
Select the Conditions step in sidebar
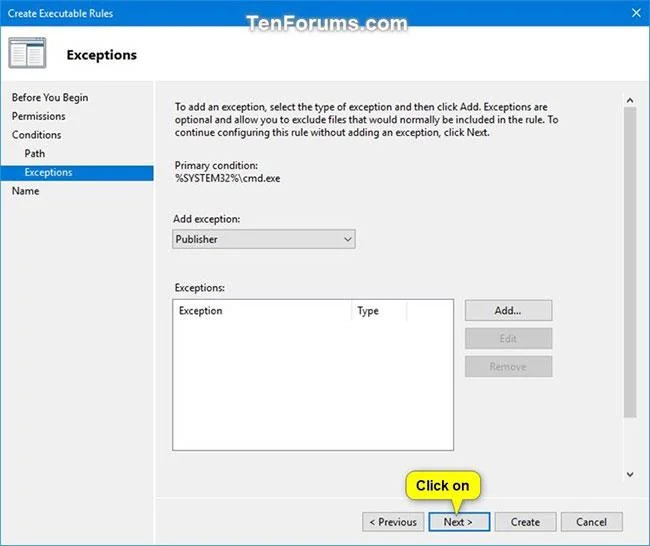[36, 135]
